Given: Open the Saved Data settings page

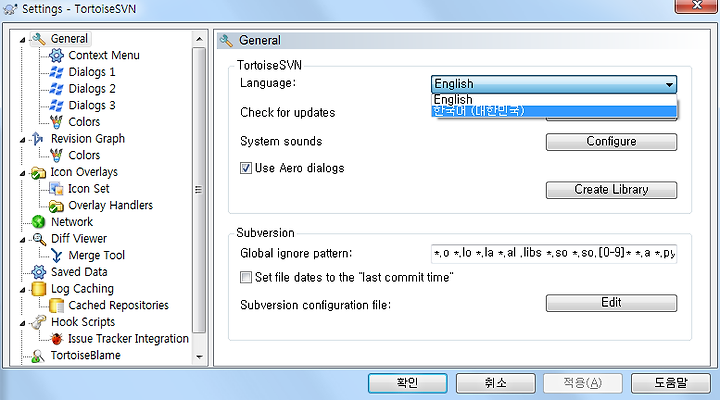Looking at the screenshot, I should click(79, 272).
